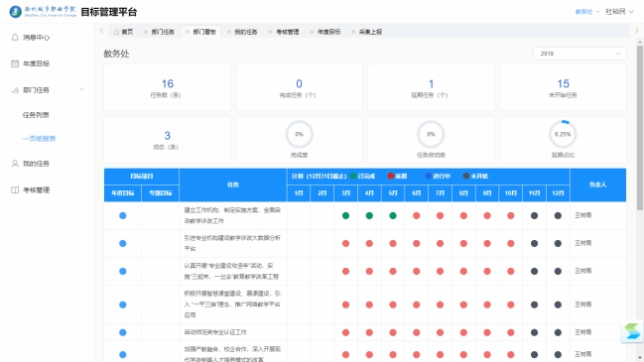Open the 杜裕民 user menu

coord(619,12)
